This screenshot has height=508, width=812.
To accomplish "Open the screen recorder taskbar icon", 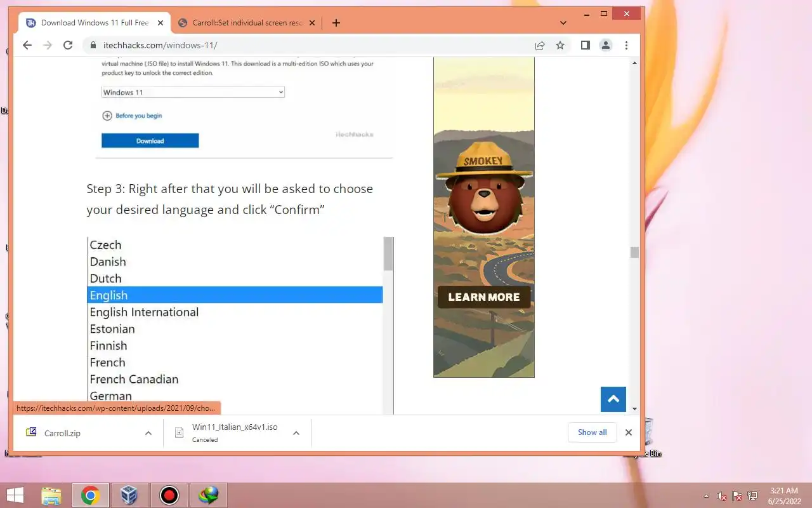I will (x=169, y=495).
